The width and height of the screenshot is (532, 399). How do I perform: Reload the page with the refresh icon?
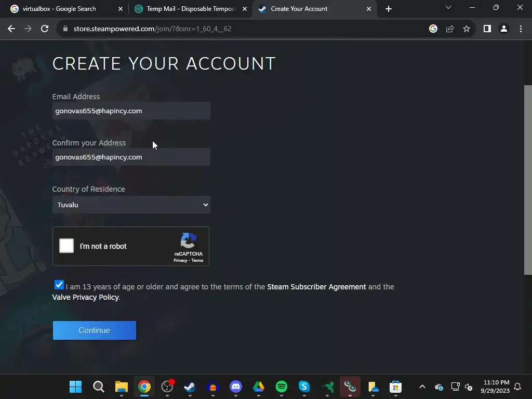click(x=45, y=29)
